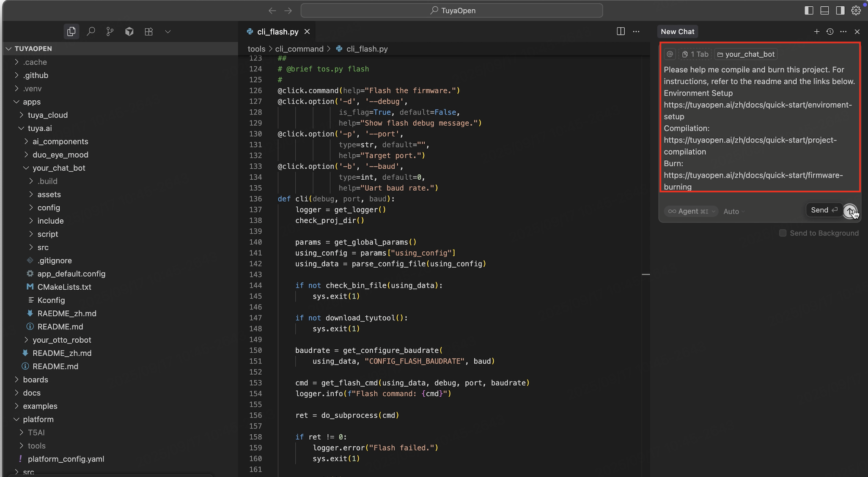The height and width of the screenshot is (477, 868).
Task: Open the settings gear icon
Action: tap(856, 11)
